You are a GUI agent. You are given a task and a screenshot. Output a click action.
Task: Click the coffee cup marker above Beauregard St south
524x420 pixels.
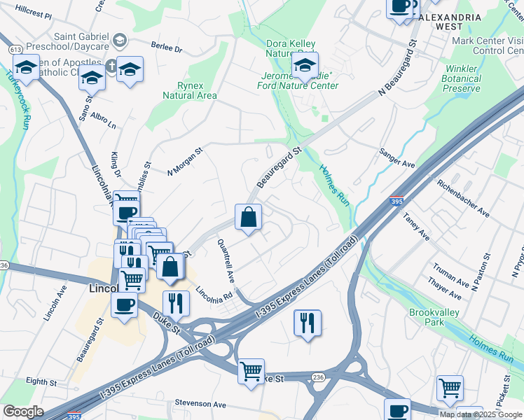124,306
